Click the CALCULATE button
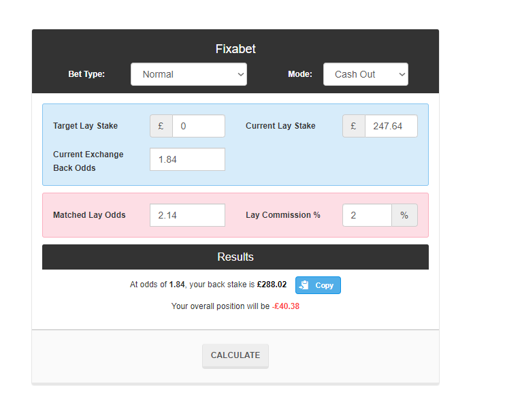 [x=235, y=355]
